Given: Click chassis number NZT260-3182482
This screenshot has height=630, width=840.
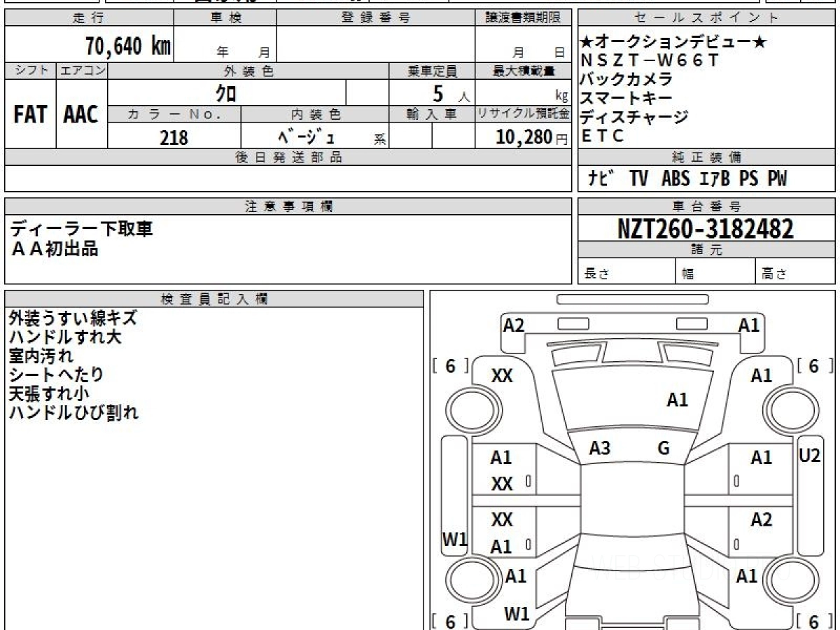Looking at the screenshot, I should 706,228.
